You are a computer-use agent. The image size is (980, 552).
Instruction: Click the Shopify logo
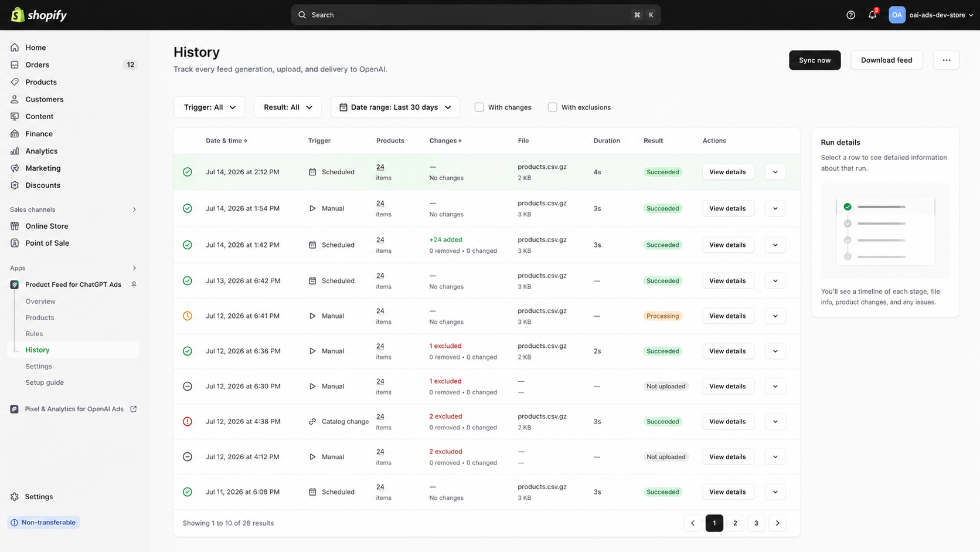(x=39, y=15)
